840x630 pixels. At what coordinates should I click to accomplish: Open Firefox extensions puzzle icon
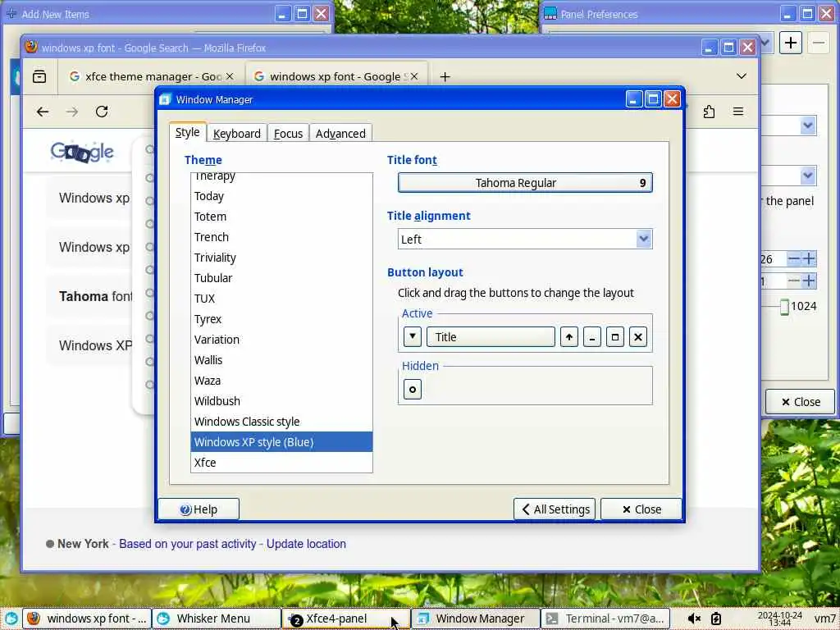[709, 112]
